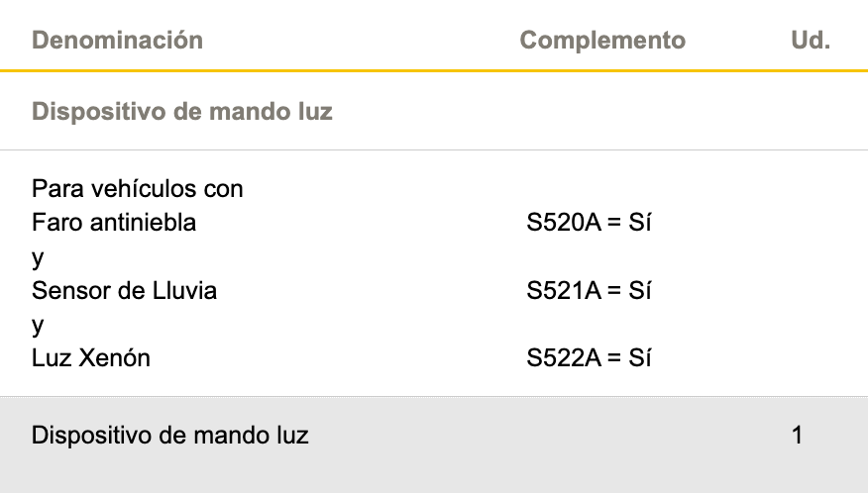
Task: Click the yellow divider line under the headers
Action: [434, 71]
